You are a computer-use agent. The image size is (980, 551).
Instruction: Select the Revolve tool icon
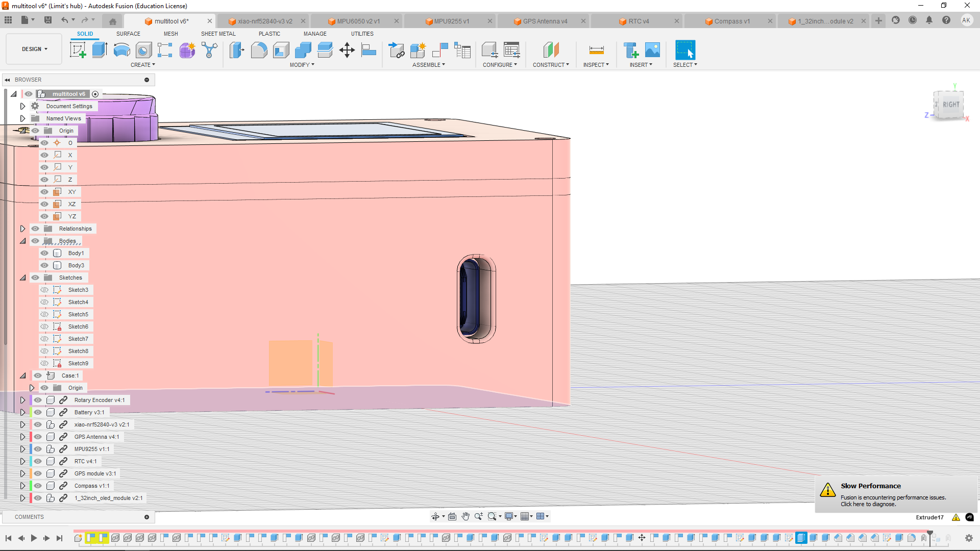tap(121, 50)
